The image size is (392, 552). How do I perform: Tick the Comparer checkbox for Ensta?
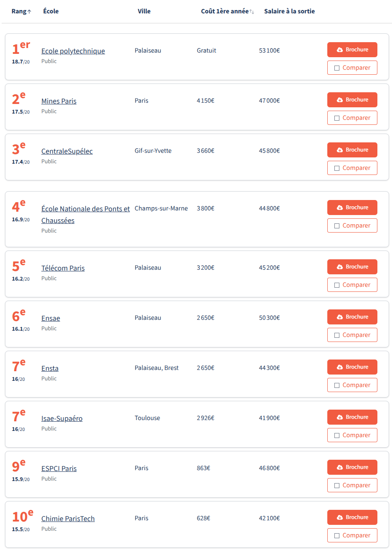(337, 385)
